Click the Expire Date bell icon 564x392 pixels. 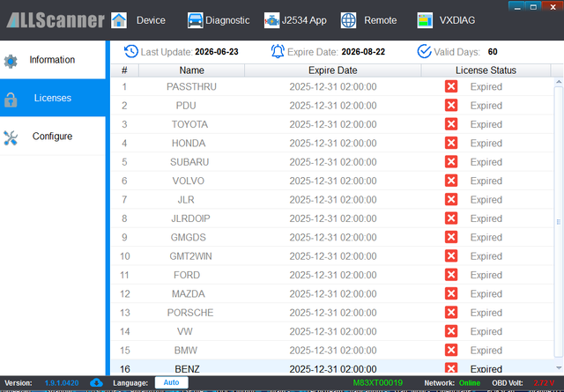coord(278,51)
